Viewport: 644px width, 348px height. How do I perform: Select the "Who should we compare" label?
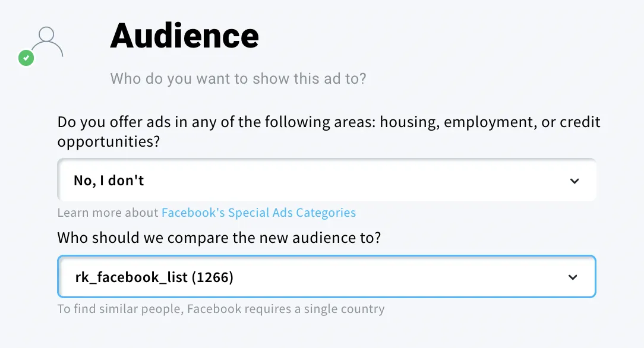coord(219,238)
